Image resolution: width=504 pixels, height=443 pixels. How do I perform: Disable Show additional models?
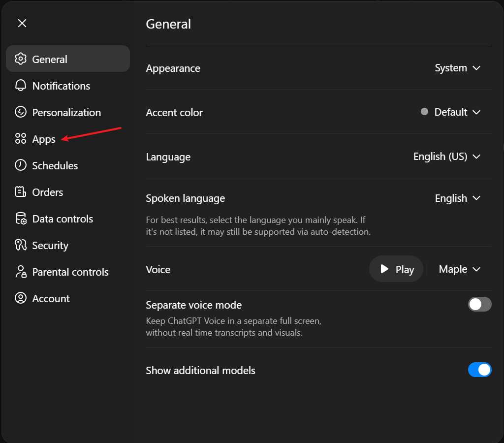(480, 370)
